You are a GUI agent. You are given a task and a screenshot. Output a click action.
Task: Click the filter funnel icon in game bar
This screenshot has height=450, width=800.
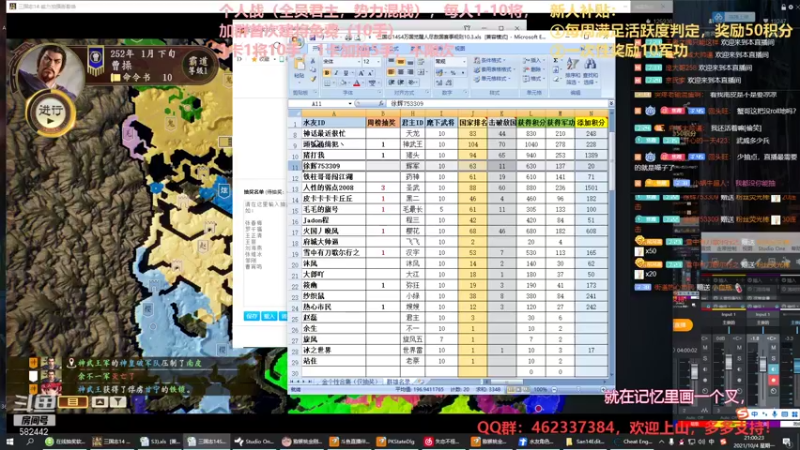point(118,402)
